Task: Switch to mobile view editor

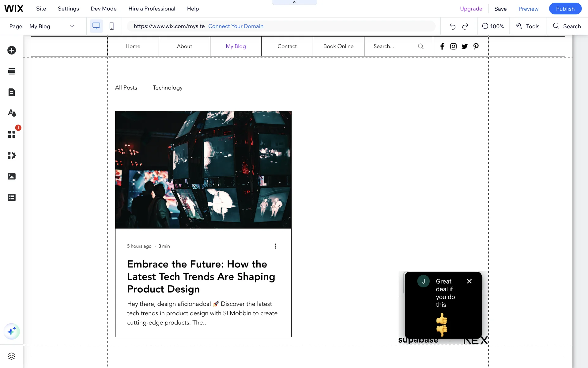Action: (112, 26)
